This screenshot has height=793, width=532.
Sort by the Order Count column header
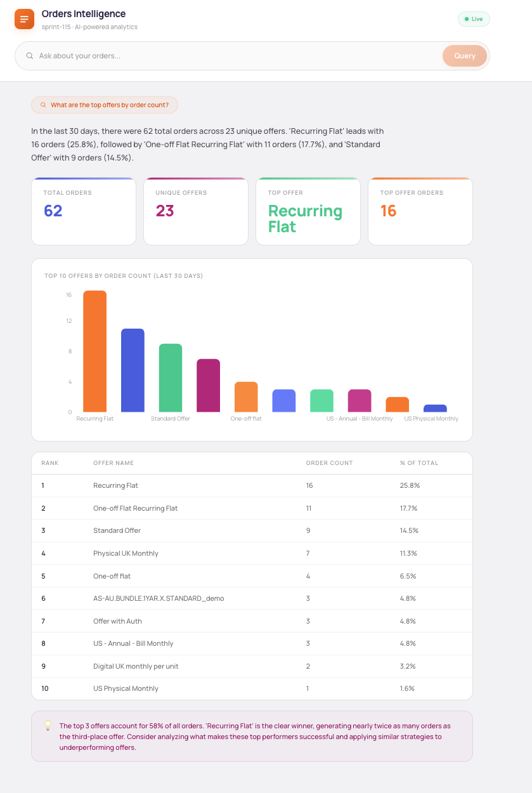click(329, 463)
